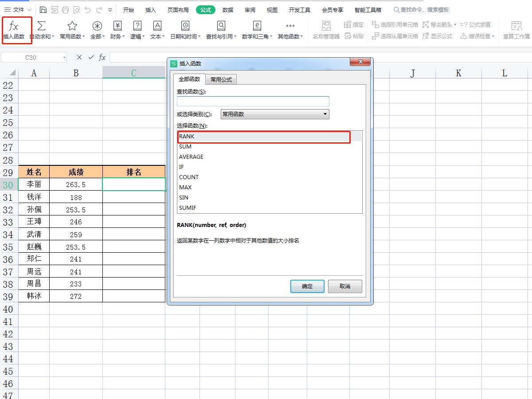Screen dimensions: 532x399
Task: Click the save icon in the quick access toolbar
Action: click(43, 10)
